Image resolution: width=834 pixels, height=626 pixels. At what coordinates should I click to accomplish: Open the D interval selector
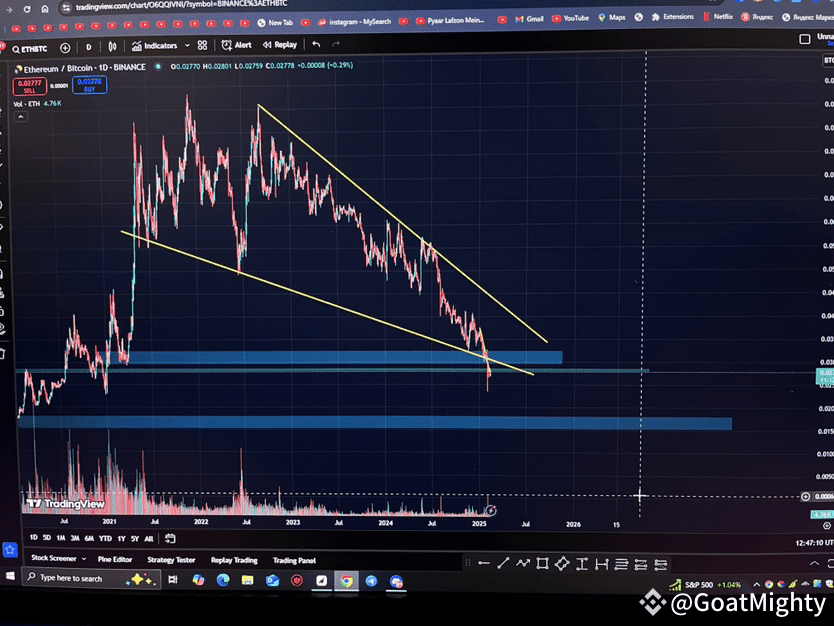pyautogui.click(x=88, y=47)
